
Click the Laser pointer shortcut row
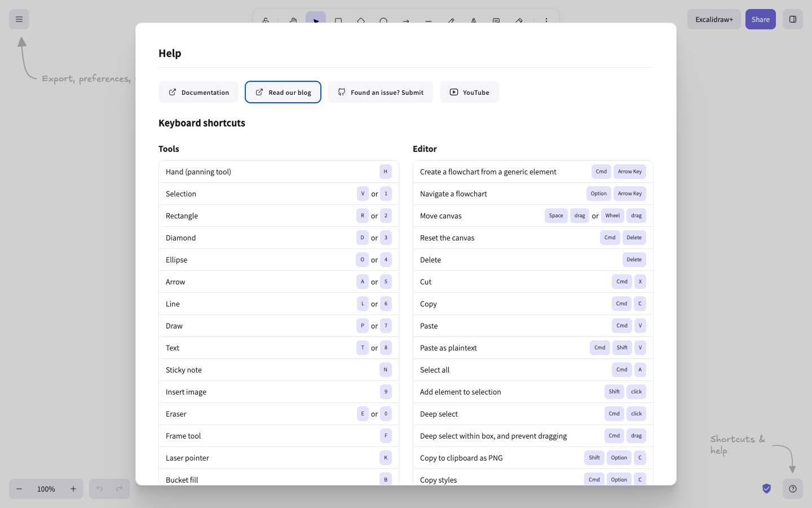279,458
